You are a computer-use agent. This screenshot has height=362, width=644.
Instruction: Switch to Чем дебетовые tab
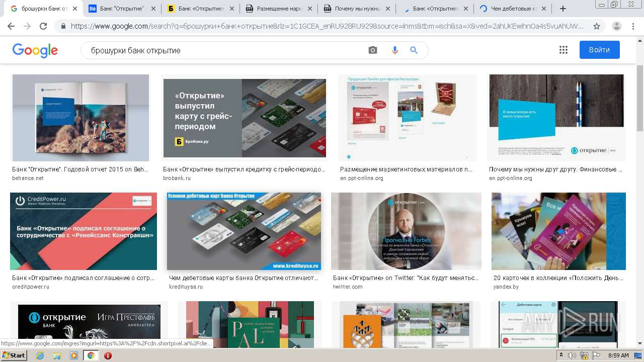tap(513, 9)
